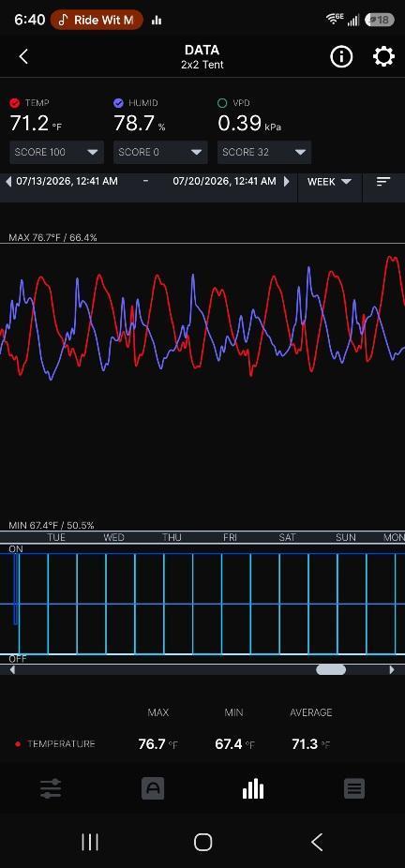Open the info circle icon

(341, 56)
